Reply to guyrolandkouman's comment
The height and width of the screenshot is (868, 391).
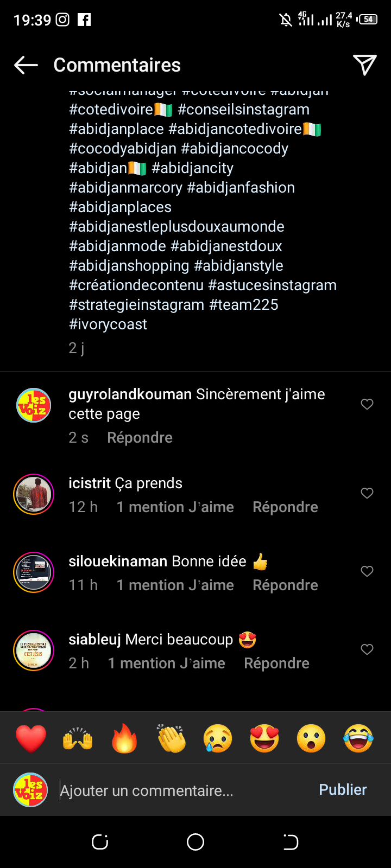(x=140, y=438)
